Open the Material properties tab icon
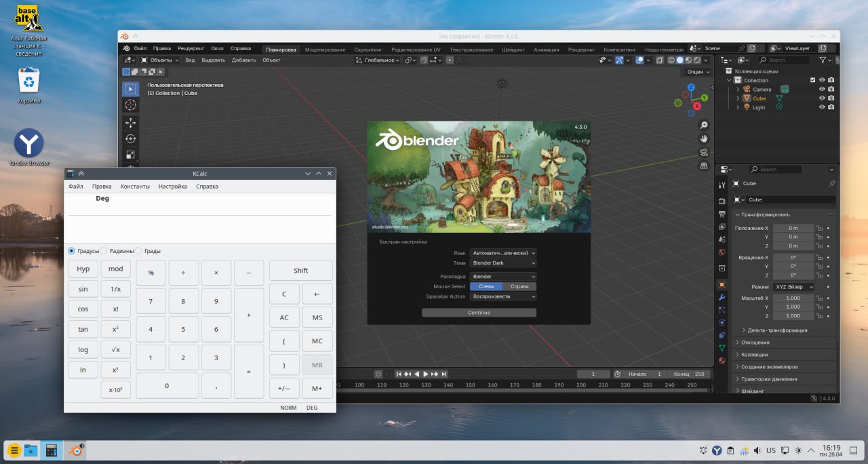Viewport: 868px width, 464px height. 722,360
